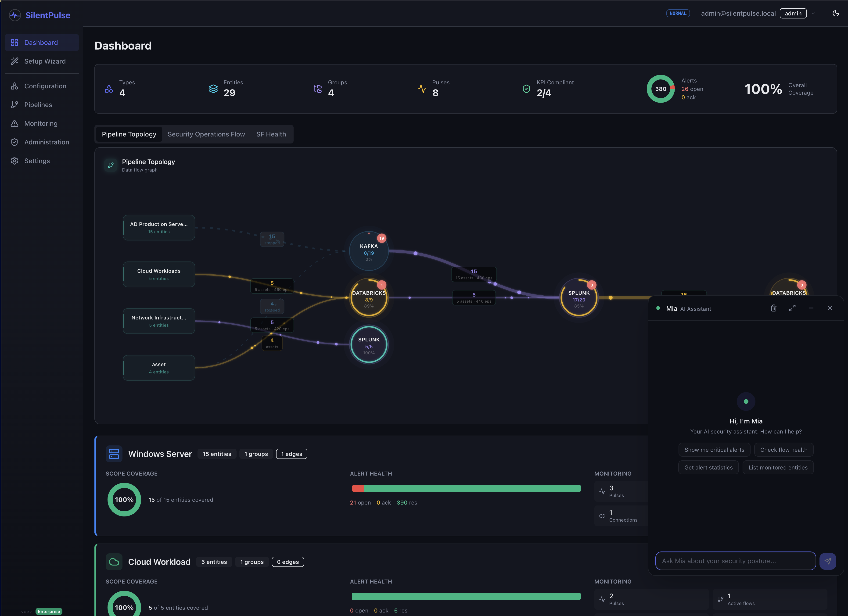Click the Pipeline Topology branch icon
The height and width of the screenshot is (616, 848).
pos(111,165)
